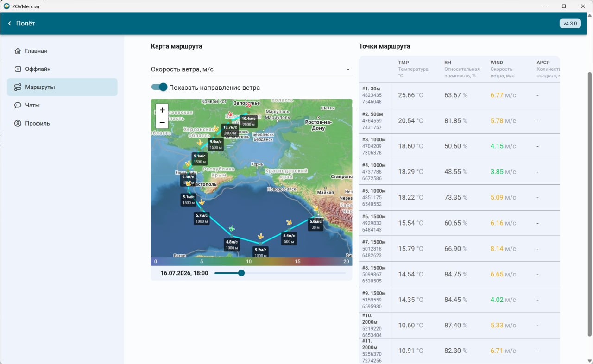Toggle Показать направление ветра switch
Viewport: 593px width, 364px height.
(159, 87)
